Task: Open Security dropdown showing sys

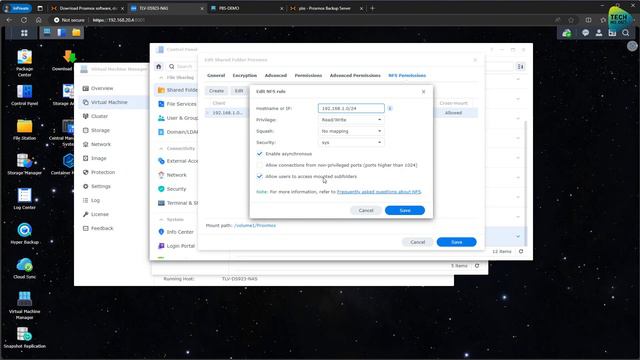Action: (351, 142)
